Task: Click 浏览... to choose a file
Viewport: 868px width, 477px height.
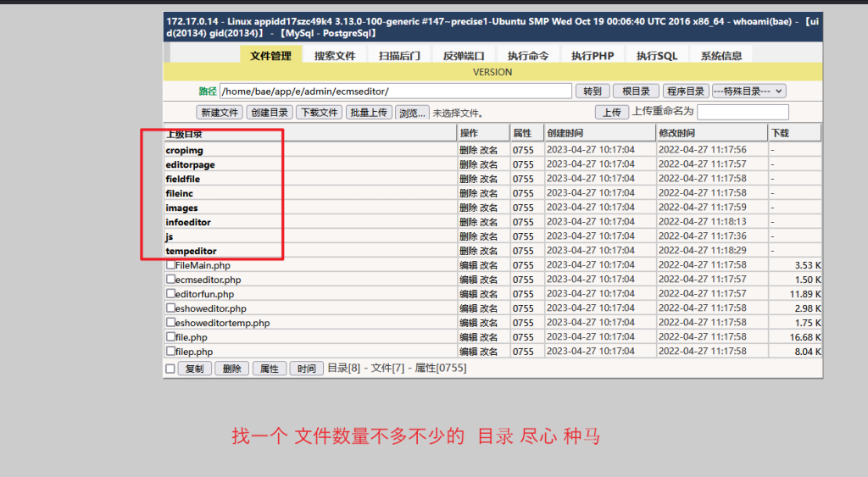Action: coord(412,112)
